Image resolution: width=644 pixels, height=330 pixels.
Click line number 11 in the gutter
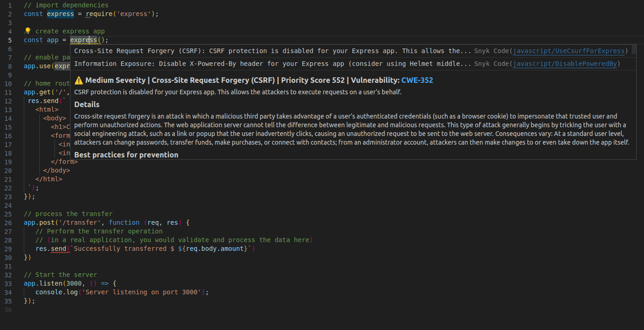click(8, 92)
